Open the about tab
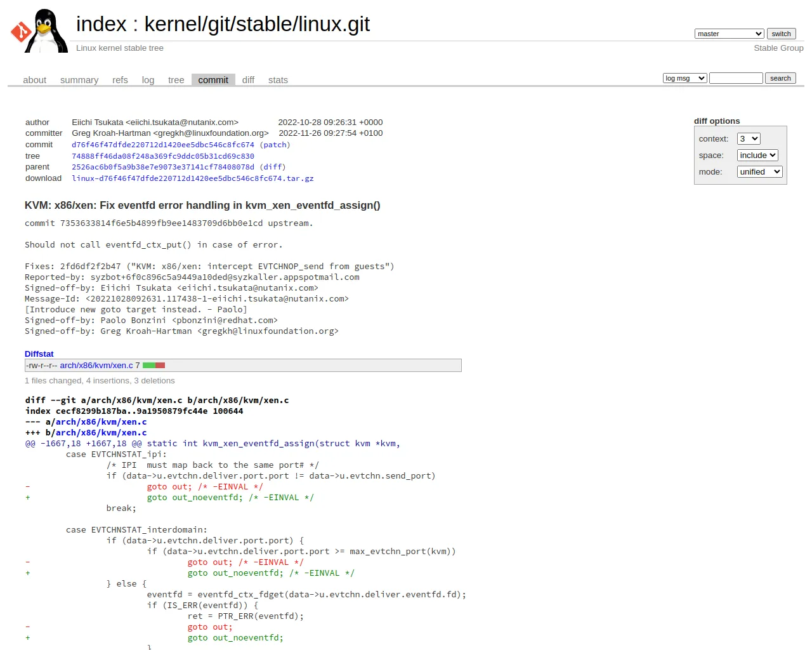The image size is (812, 650). [x=35, y=80]
